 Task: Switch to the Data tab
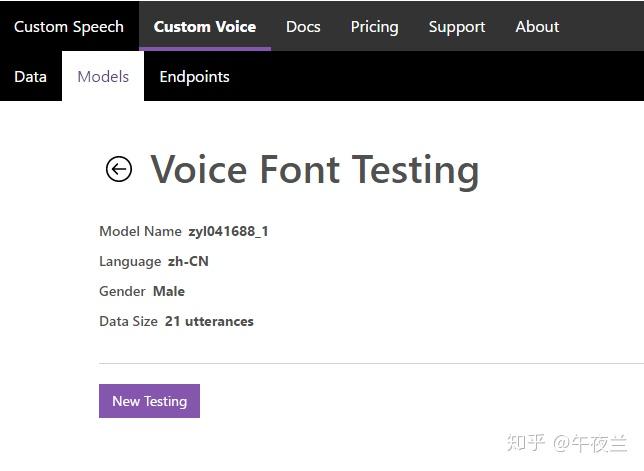30,77
